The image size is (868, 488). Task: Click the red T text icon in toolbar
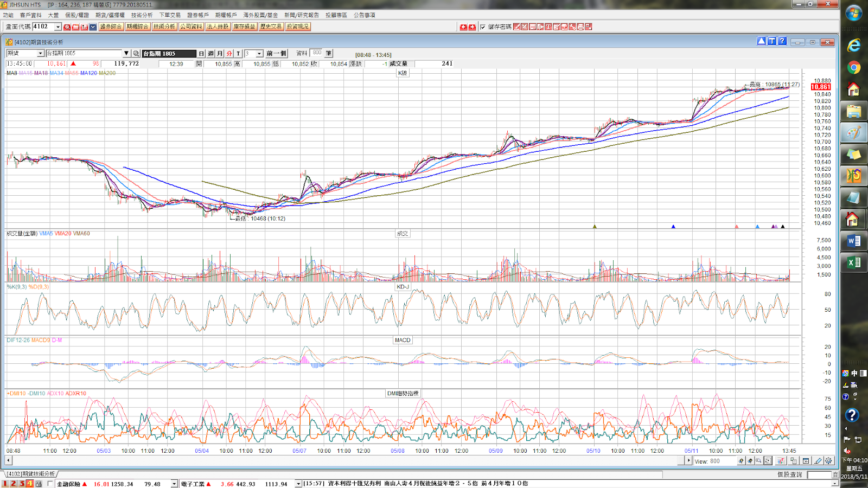[548, 27]
